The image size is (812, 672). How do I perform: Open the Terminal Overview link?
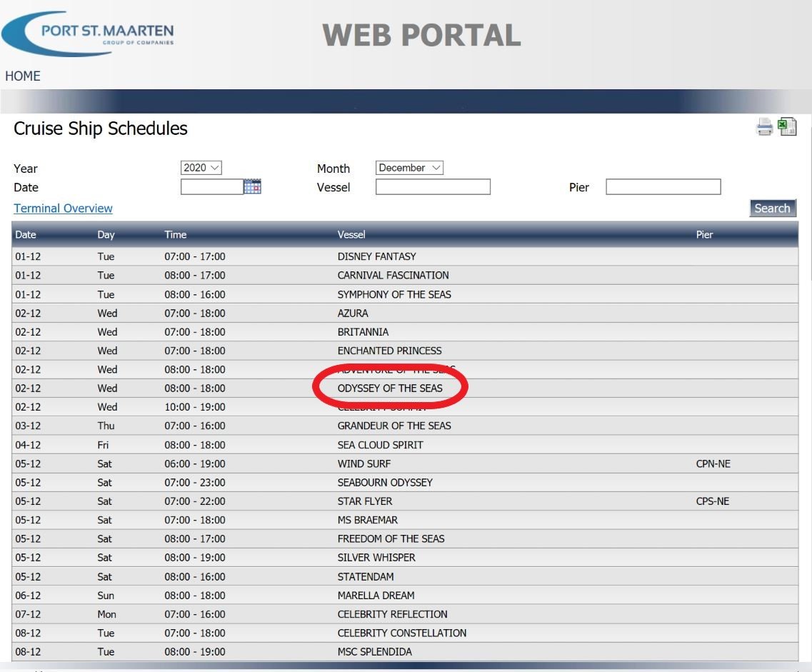click(x=63, y=208)
